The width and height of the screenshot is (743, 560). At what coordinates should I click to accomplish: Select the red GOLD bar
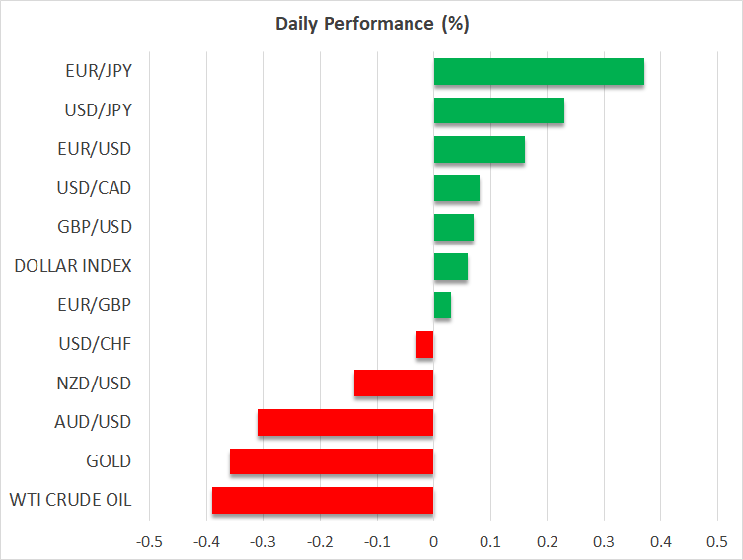332,461
